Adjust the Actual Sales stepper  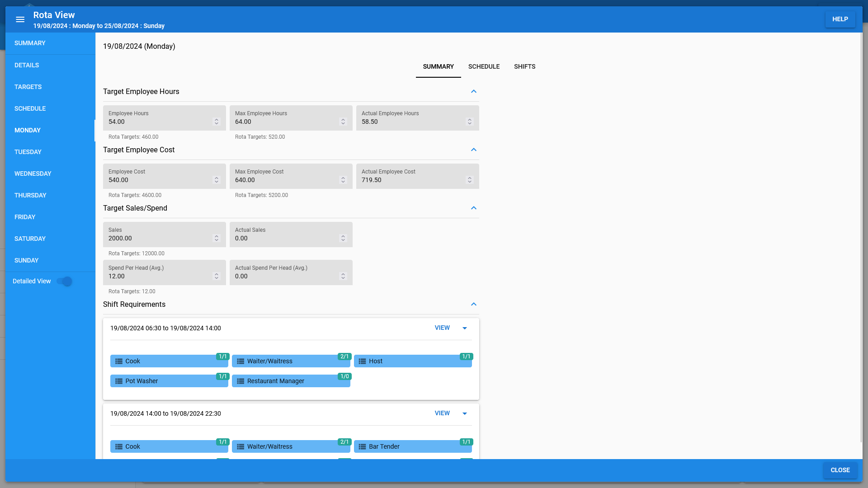pos(343,238)
